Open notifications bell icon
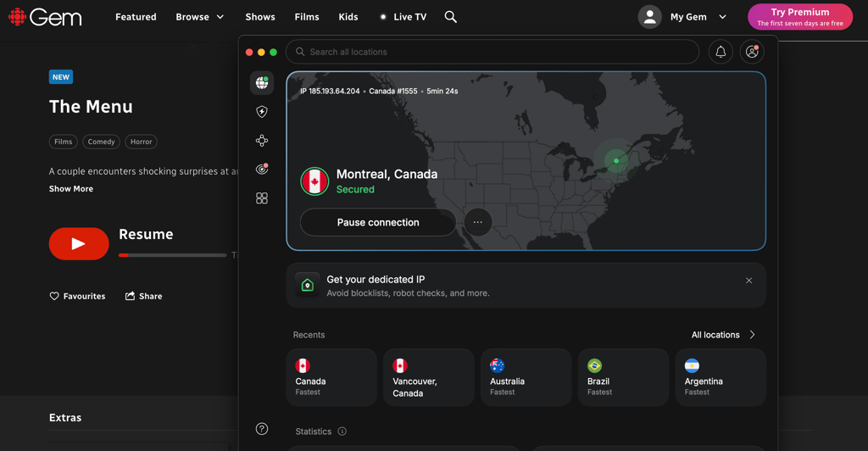The width and height of the screenshot is (868, 451). tap(721, 52)
